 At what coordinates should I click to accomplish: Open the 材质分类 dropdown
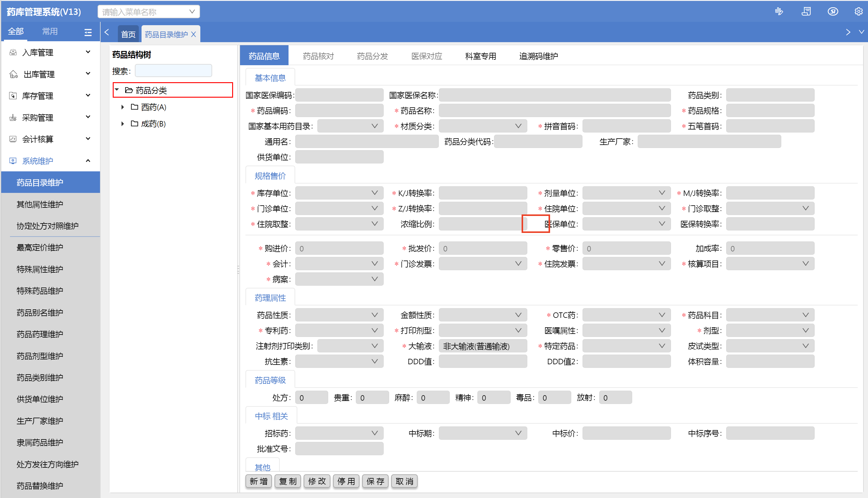482,126
